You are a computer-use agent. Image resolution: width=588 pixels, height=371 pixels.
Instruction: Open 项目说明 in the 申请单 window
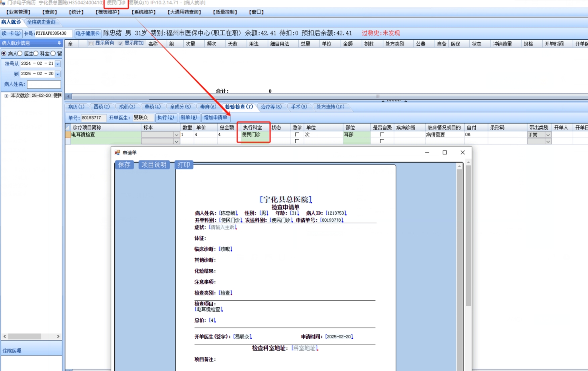pyautogui.click(x=154, y=165)
